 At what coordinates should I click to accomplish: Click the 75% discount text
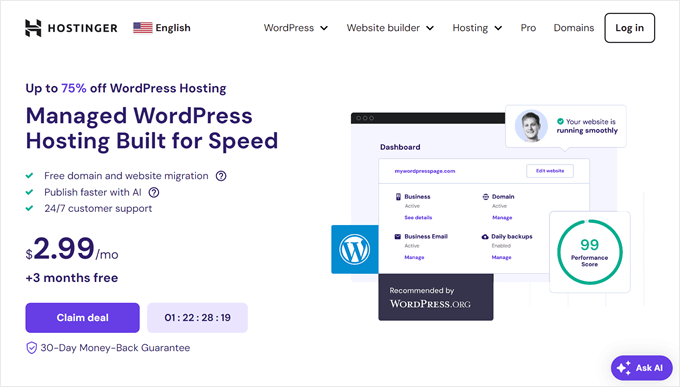(74, 88)
